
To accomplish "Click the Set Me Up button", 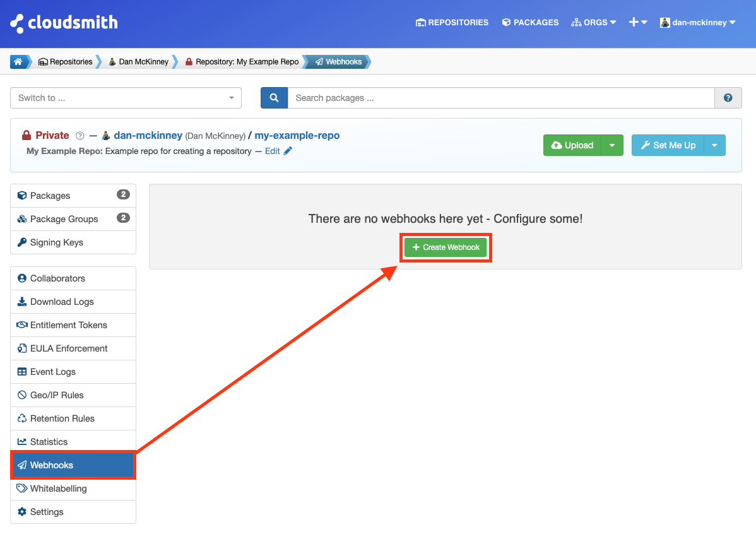I will pos(668,145).
